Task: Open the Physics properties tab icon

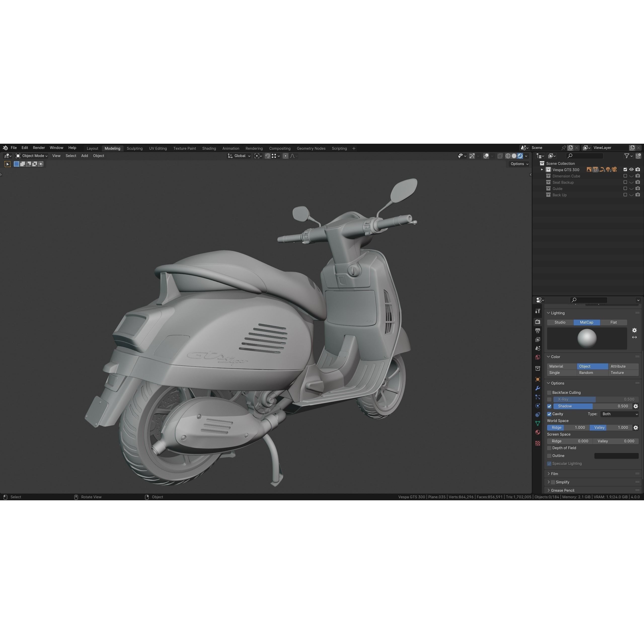Action: pos(538,406)
